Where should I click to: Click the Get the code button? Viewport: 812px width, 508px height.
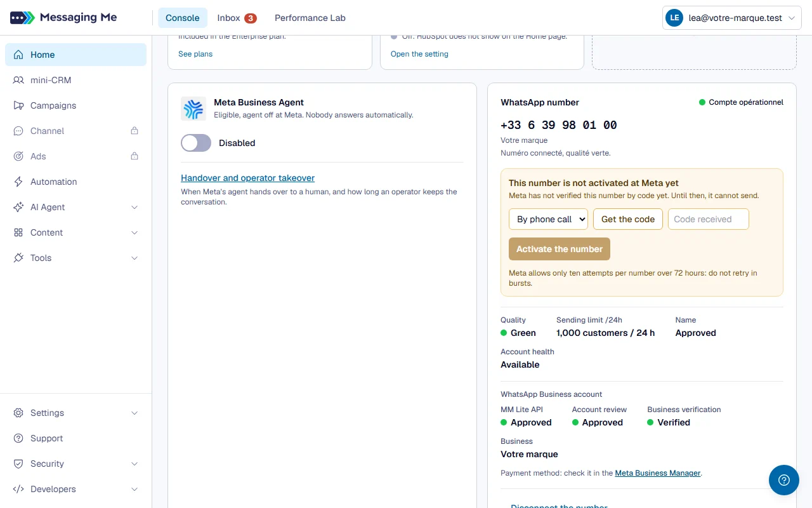click(628, 219)
